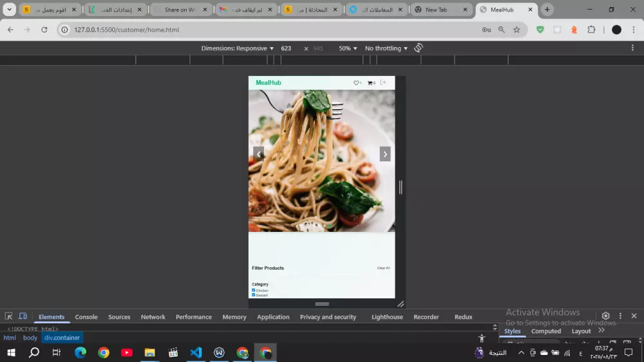Image resolution: width=644 pixels, height=362 pixels.
Task: Click the browser back arrow
Action: [10, 30]
